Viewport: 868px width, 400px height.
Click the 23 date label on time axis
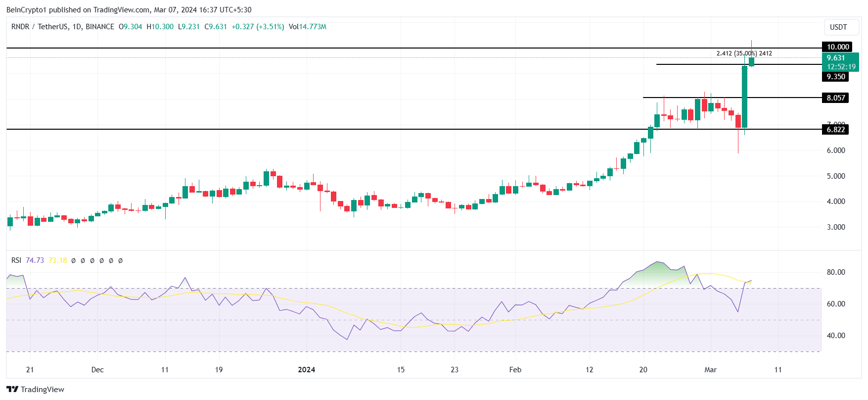tap(455, 370)
